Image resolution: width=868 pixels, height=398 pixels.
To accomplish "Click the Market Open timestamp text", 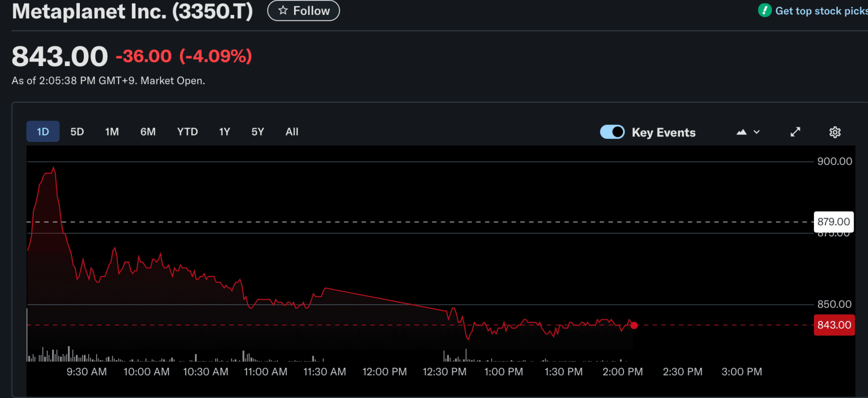I will pos(108,80).
